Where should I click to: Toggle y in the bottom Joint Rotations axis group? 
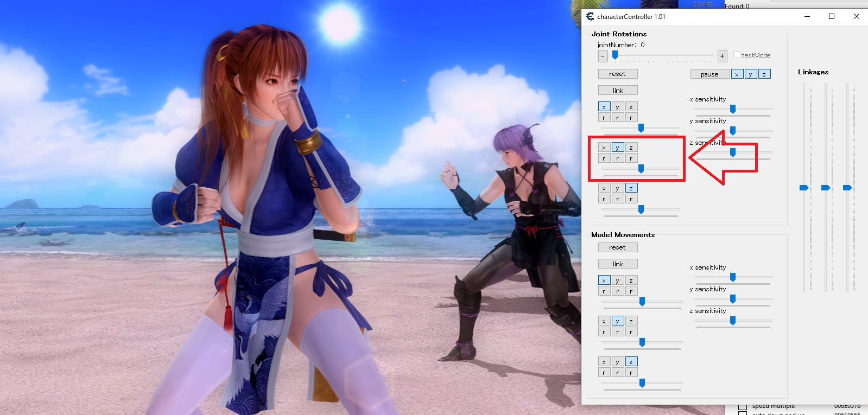[x=617, y=188]
